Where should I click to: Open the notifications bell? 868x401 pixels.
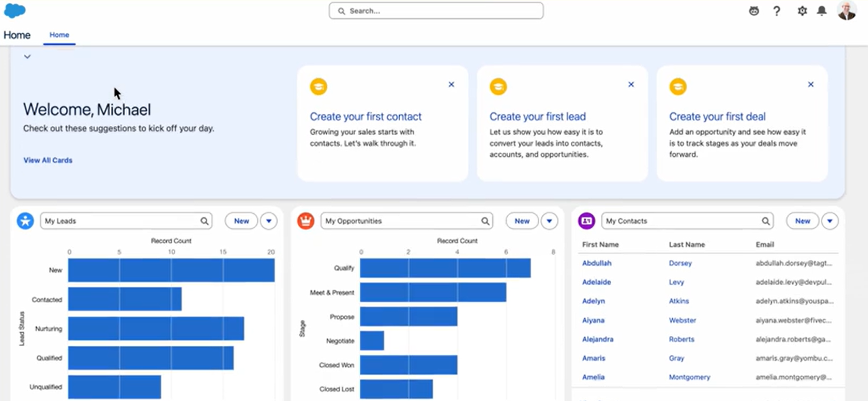coord(822,11)
